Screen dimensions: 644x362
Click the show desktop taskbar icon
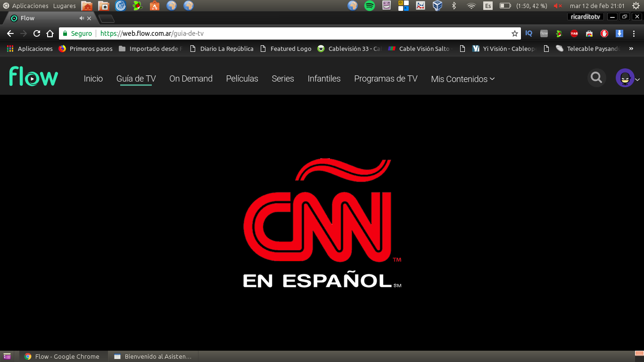7,356
